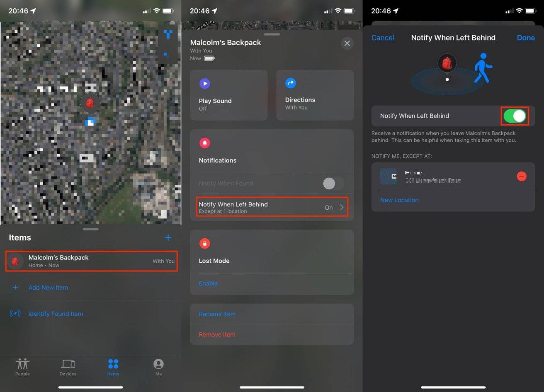
Task: Tap the Play Sound tile
Action: coord(229,95)
